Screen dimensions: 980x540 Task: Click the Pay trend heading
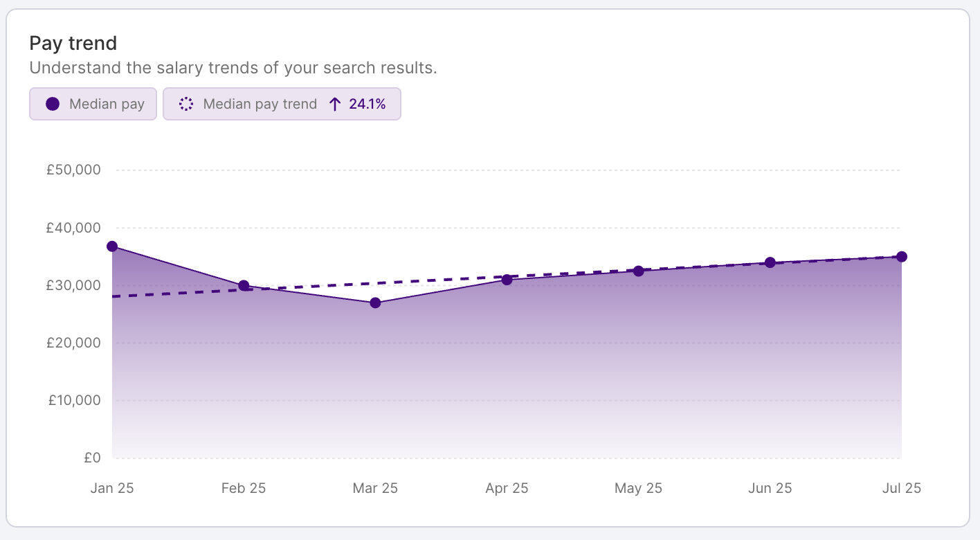pos(73,44)
